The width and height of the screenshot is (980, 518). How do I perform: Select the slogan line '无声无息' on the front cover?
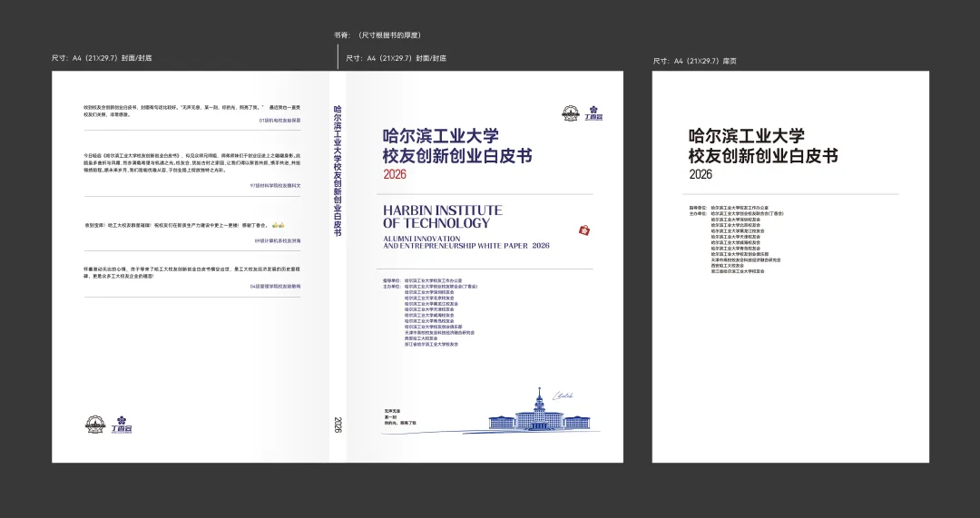click(x=393, y=411)
